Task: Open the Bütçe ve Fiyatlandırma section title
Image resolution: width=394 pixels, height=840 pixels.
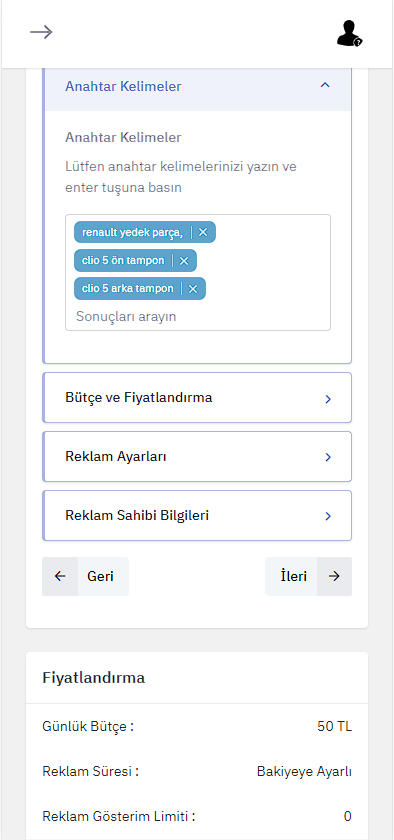Action: pos(139,398)
